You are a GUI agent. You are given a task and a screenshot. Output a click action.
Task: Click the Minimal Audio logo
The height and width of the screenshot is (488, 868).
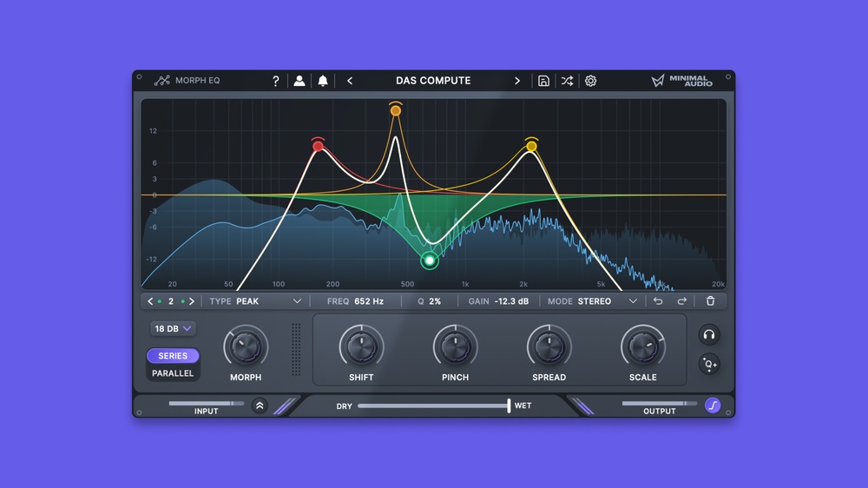(x=682, y=81)
